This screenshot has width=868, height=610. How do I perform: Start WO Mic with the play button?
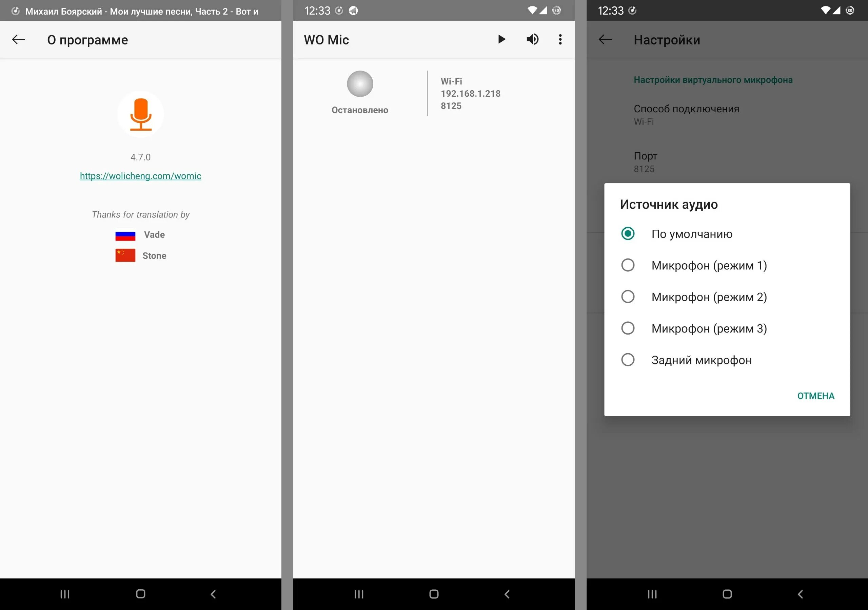click(501, 39)
